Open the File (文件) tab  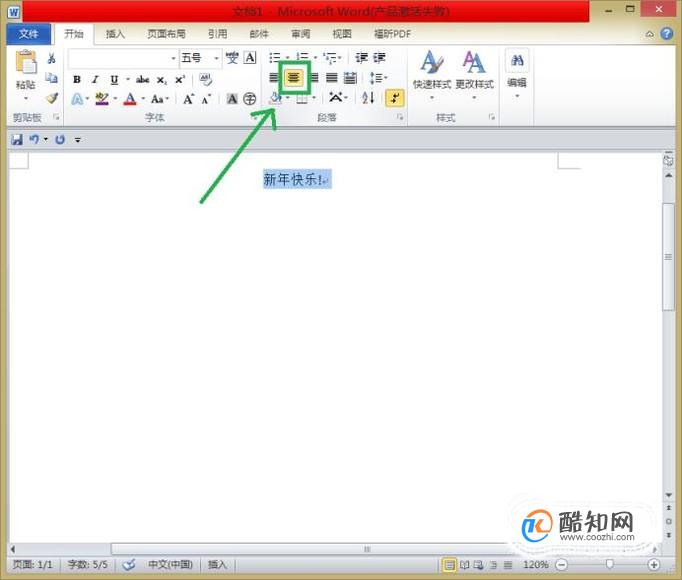(x=29, y=34)
